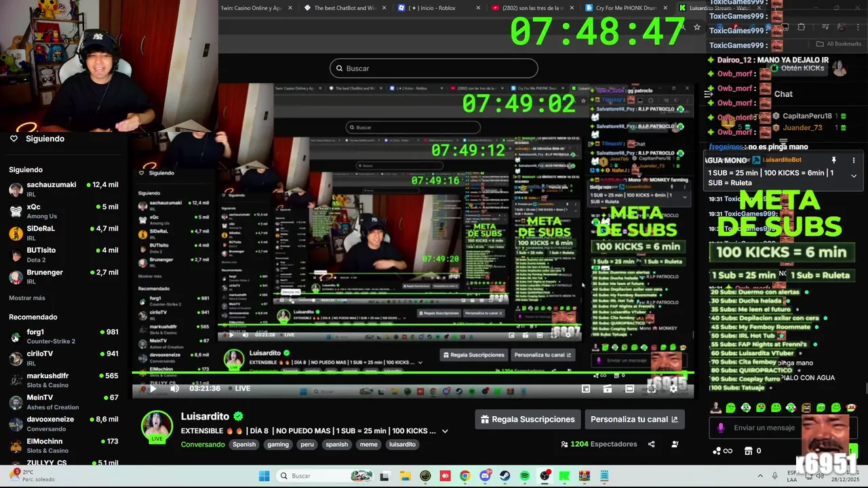868x488 pixels.
Task: Open the Conversando category link
Action: (203, 445)
